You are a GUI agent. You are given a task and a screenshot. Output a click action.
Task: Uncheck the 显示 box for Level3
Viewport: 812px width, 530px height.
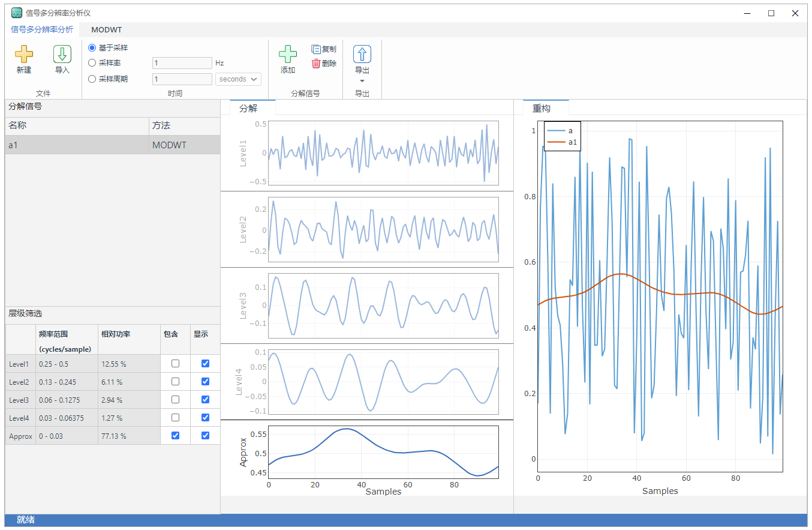click(206, 400)
